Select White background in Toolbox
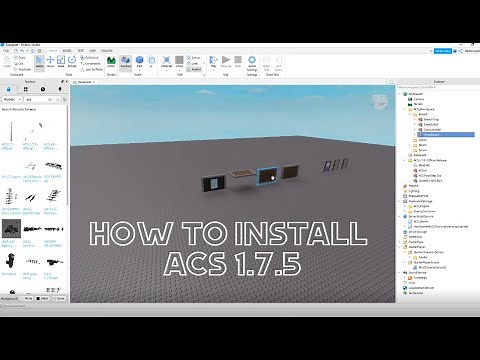The image size is (480, 360). pos(27,298)
